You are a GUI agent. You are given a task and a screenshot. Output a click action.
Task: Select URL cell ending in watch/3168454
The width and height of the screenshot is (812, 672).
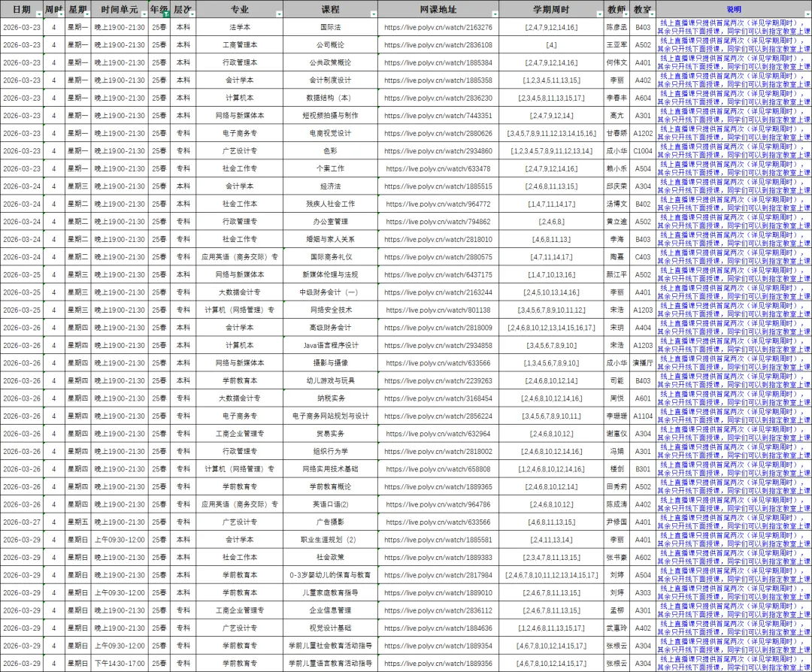click(438, 398)
